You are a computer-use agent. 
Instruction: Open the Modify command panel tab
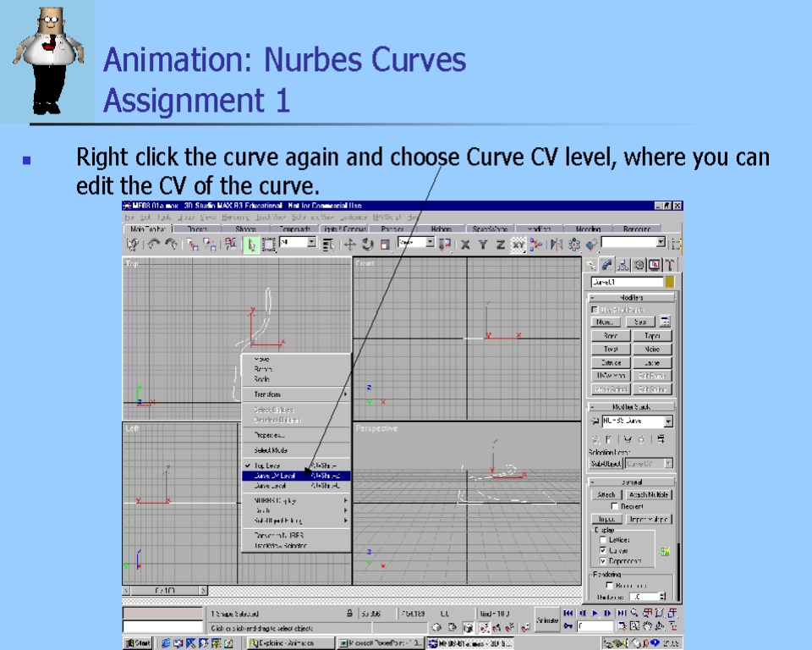(x=606, y=265)
